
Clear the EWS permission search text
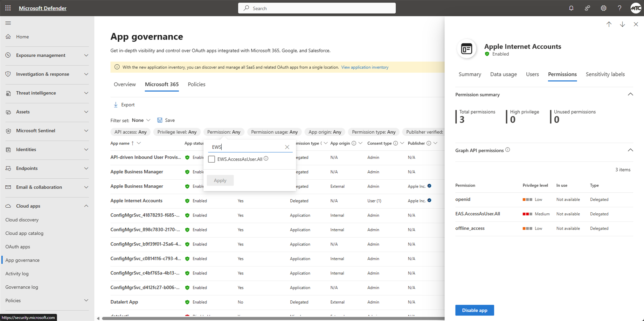(287, 147)
